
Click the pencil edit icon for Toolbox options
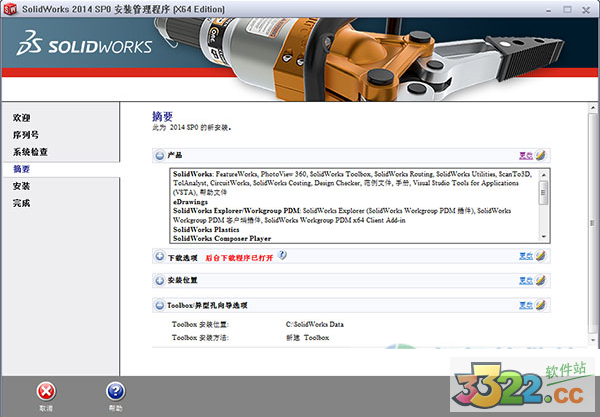point(540,305)
